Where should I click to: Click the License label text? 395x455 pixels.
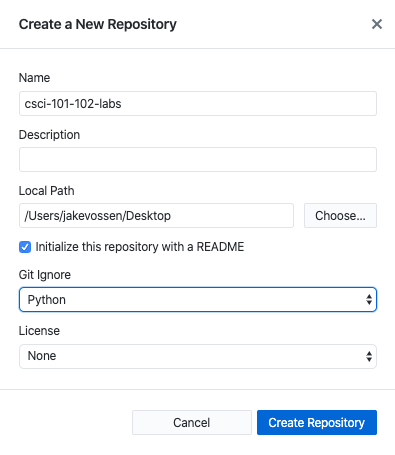coord(39,331)
